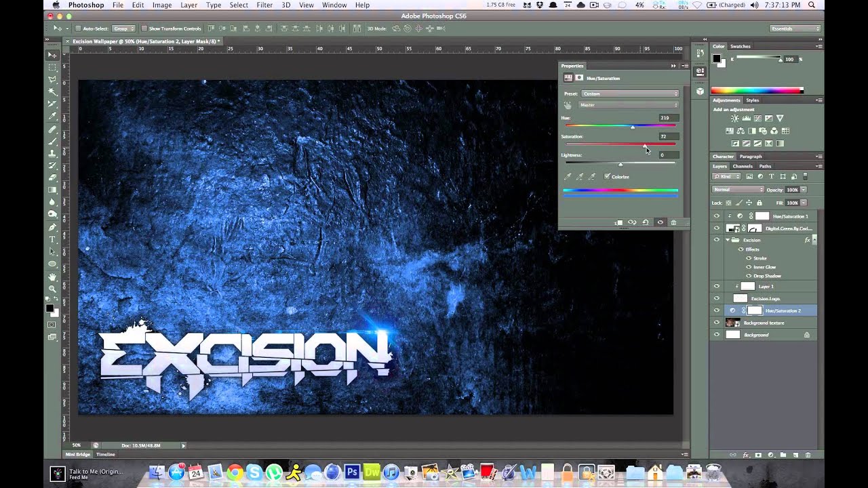Toggle adjustment visibility eye in Properties
Image resolution: width=868 pixels, height=488 pixels.
tap(660, 222)
